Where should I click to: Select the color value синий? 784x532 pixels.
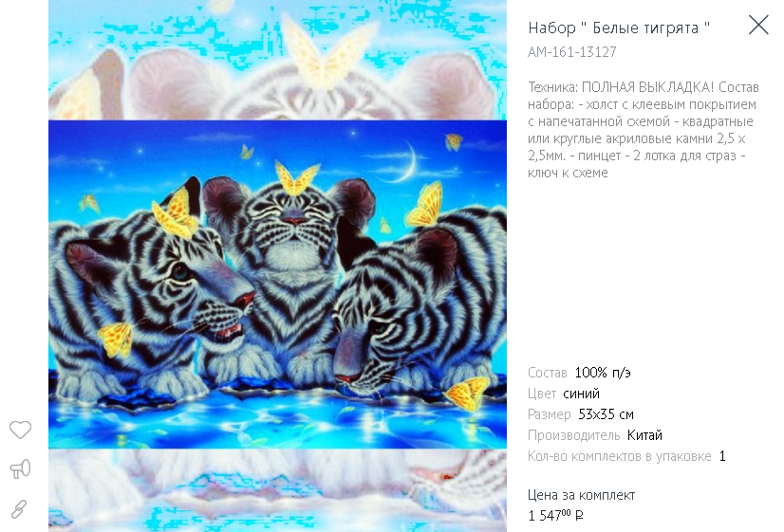point(581,394)
